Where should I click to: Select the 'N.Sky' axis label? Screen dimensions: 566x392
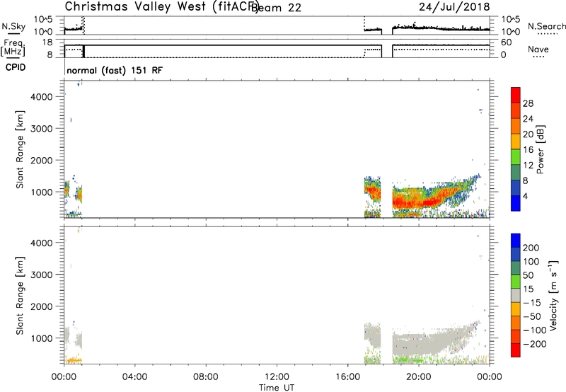(x=13, y=26)
